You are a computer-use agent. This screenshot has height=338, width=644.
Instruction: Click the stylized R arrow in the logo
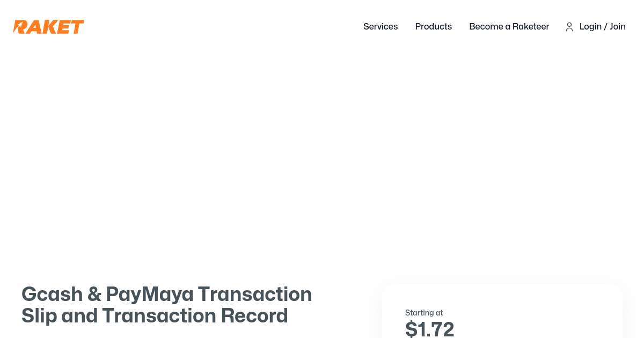pos(20,27)
